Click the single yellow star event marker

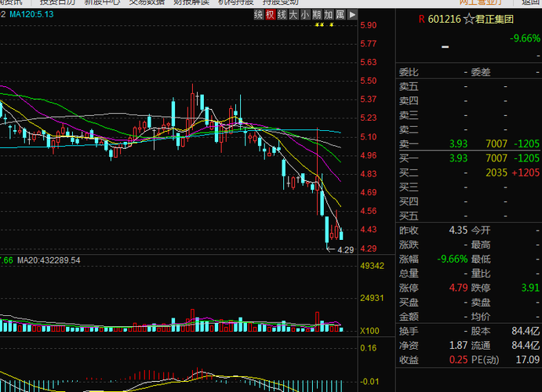pos(332,25)
